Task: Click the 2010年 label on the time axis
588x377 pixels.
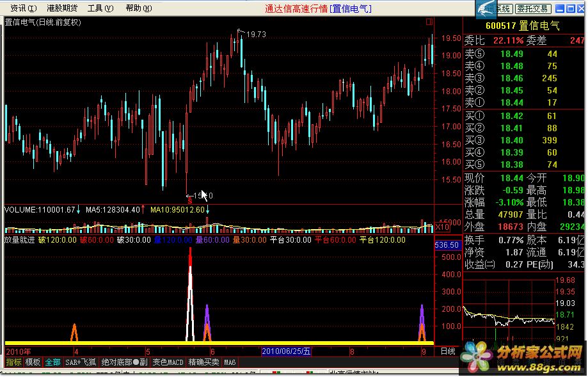Action: pos(19,352)
